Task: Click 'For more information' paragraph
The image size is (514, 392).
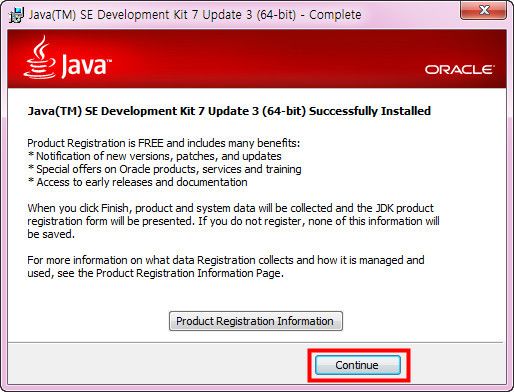Action: (226, 267)
